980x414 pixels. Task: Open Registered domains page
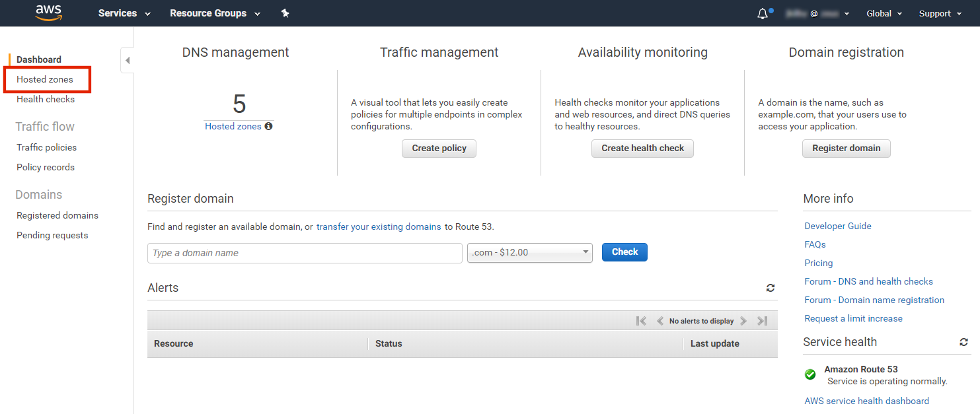(x=57, y=215)
